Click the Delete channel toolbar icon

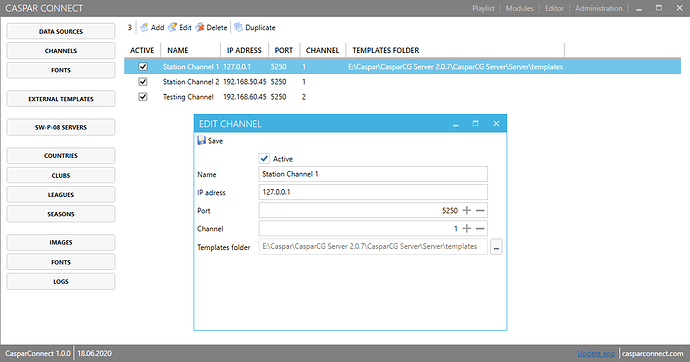click(200, 27)
